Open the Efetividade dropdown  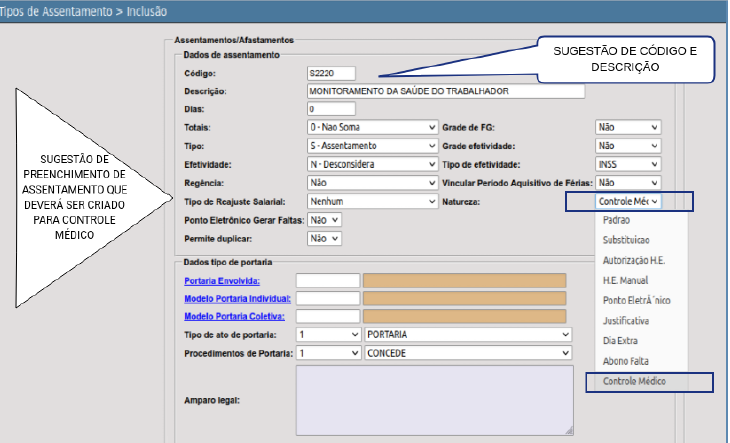[x=372, y=164]
